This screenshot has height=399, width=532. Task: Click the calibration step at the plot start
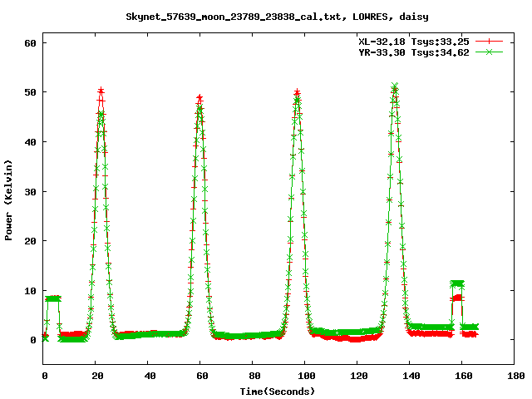pos(53,298)
